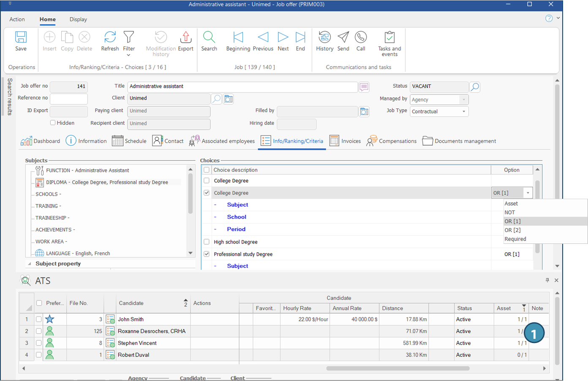
Task: Open Tasks and events
Action: 389,38
